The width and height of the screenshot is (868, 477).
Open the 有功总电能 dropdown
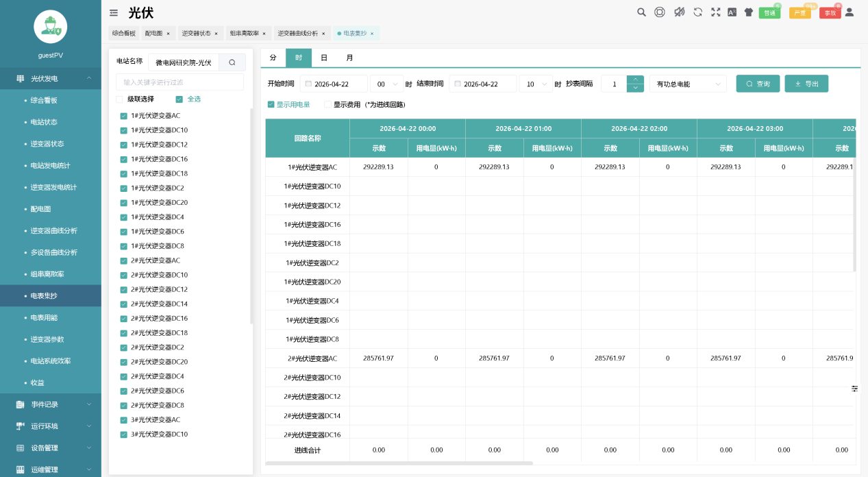tap(687, 84)
